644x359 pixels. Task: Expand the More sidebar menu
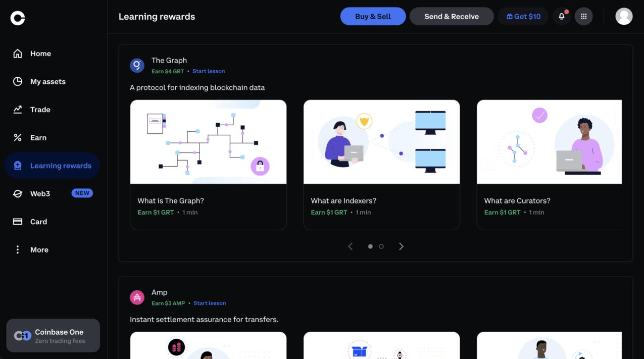(39, 249)
